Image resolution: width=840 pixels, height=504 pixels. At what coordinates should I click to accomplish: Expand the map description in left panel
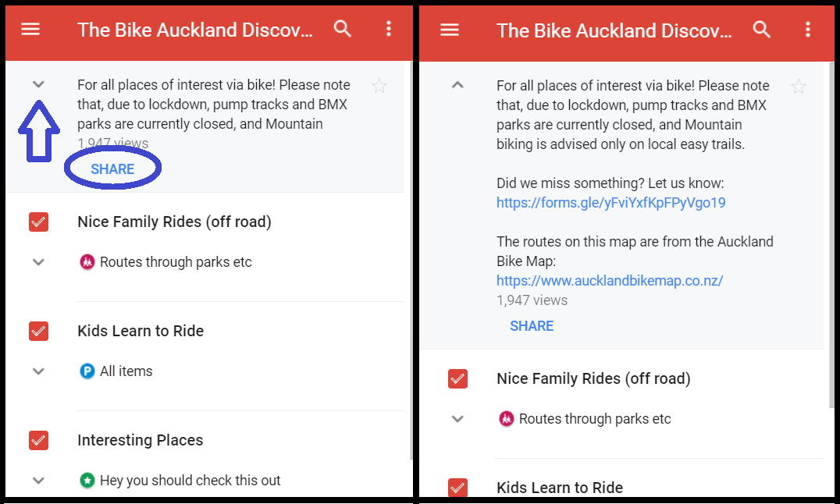pyautogui.click(x=38, y=84)
